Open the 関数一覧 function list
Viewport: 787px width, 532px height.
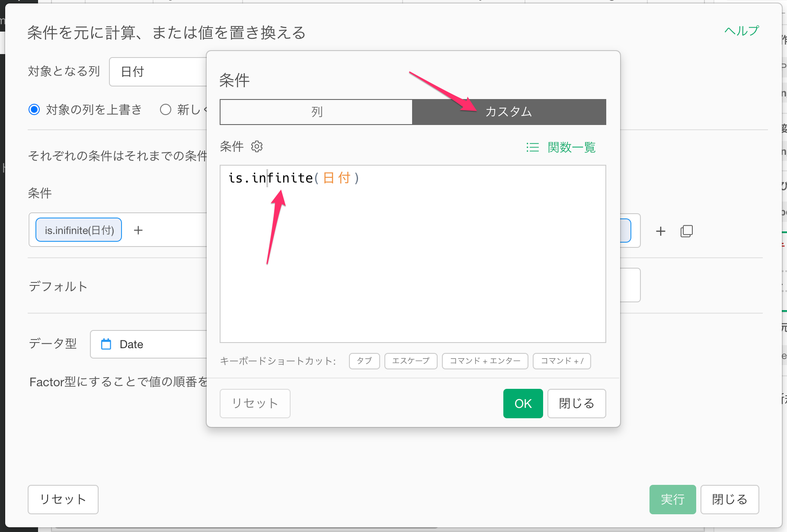click(x=561, y=147)
